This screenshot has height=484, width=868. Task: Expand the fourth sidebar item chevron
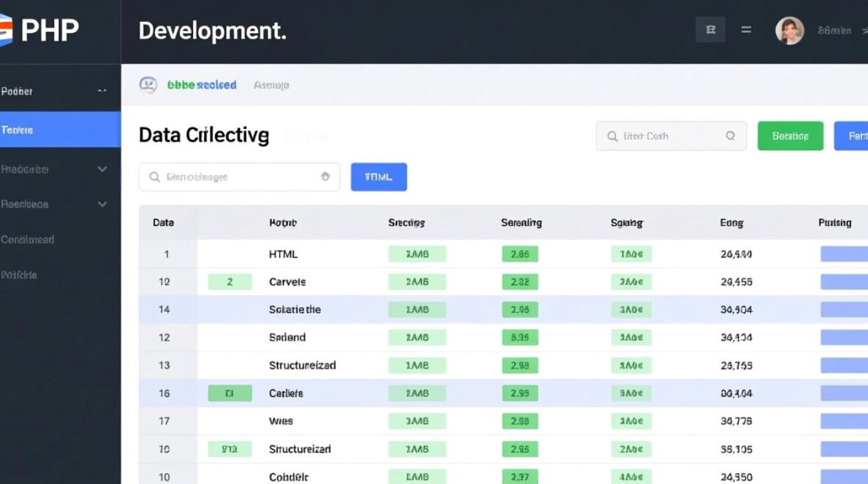click(102, 204)
